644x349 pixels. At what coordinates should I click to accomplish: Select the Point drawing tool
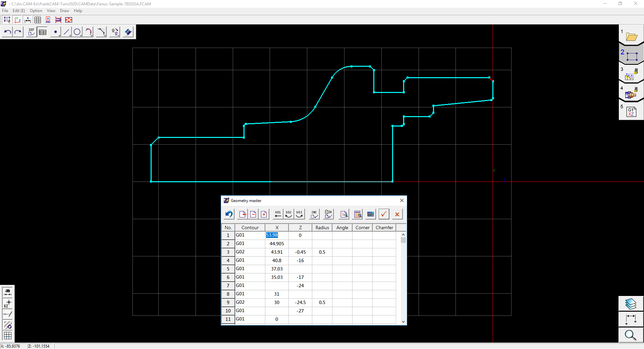point(56,32)
